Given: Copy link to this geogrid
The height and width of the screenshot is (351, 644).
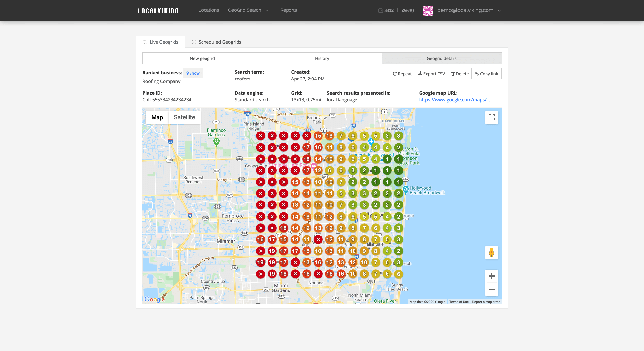Looking at the screenshot, I should [487, 74].
